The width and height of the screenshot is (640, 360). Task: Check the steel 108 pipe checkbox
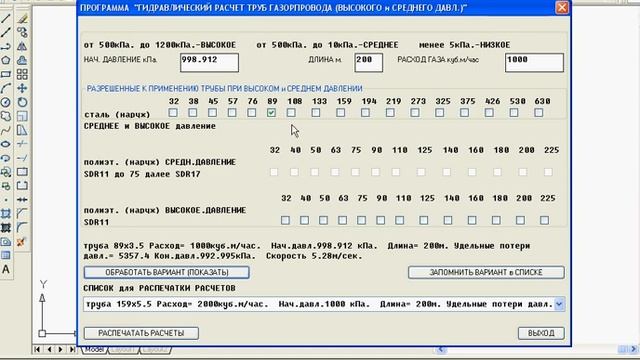291,112
